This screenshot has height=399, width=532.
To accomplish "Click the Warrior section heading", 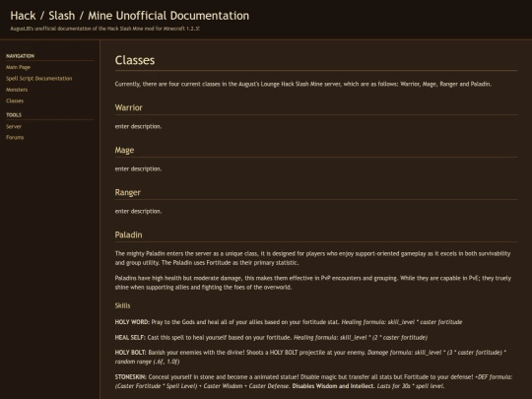I will click(129, 107).
